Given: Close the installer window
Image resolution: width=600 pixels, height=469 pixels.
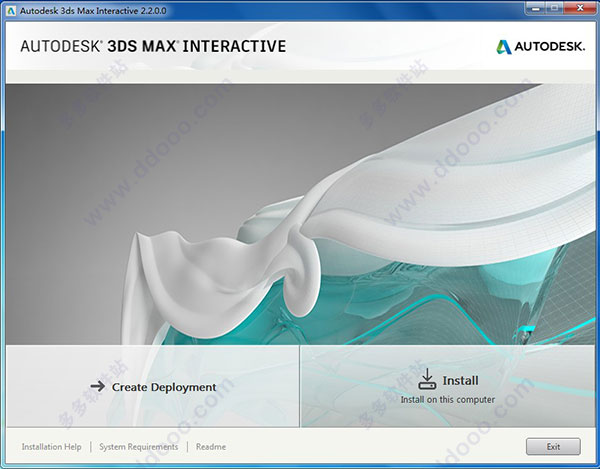Looking at the screenshot, I should (580, 8).
